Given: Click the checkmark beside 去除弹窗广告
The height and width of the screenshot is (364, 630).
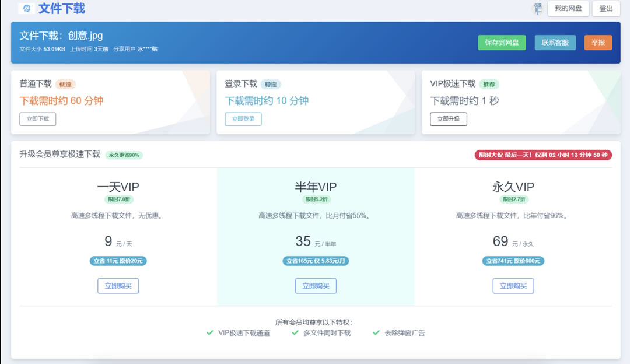Looking at the screenshot, I should click(x=376, y=332).
